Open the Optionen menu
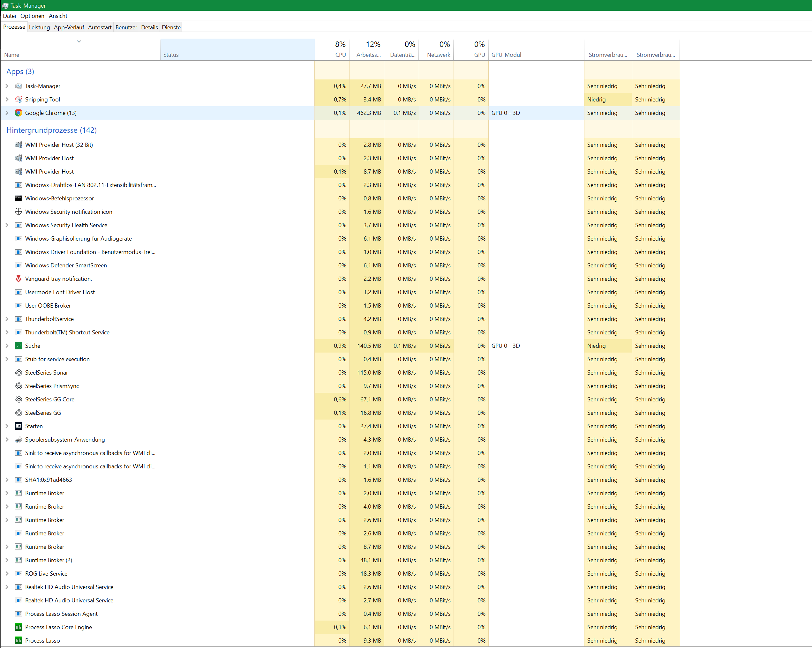This screenshot has width=812, height=648. click(x=32, y=16)
